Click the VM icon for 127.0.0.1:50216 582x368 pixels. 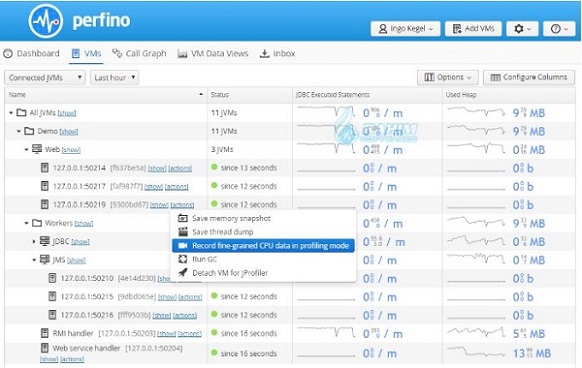coord(52,315)
